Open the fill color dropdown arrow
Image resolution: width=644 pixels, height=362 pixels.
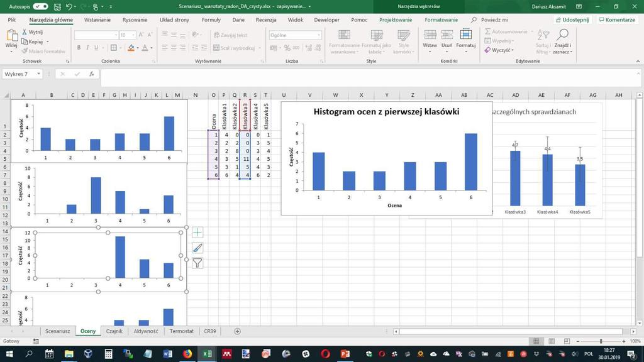coord(138,48)
